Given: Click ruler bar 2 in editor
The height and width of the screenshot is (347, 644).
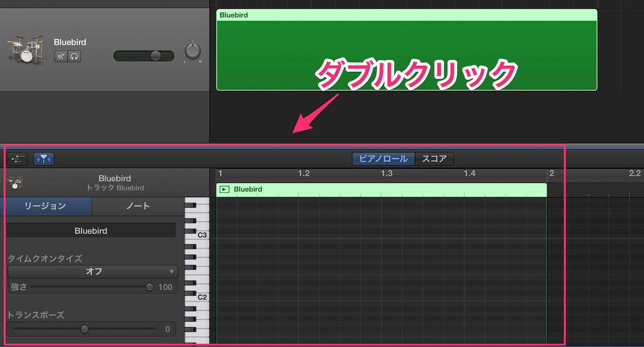Looking at the screenshot, I should pyautogui.click(x=552, y=174).
